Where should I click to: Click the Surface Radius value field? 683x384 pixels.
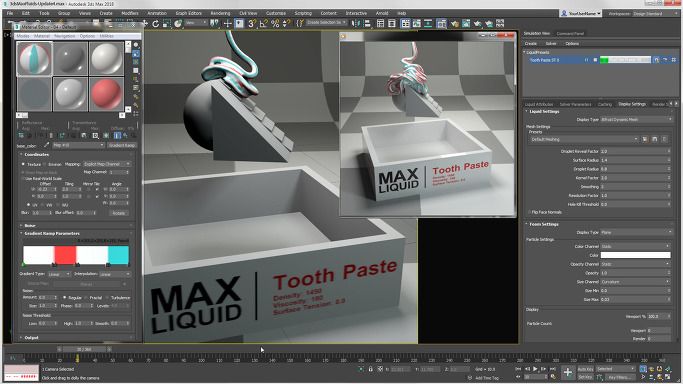(635, 160)
